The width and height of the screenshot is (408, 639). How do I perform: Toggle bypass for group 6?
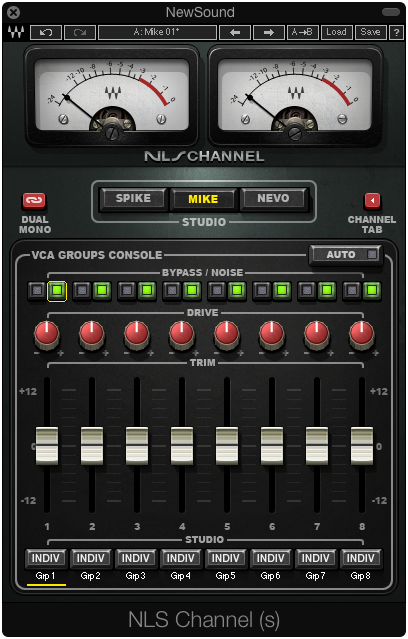[262, 291]
